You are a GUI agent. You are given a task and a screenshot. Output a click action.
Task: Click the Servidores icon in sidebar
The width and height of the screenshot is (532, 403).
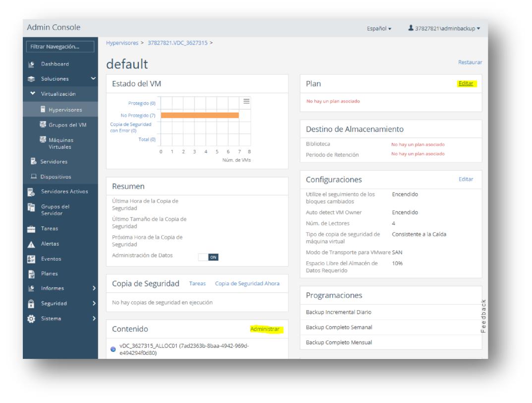tap(33, 161)
